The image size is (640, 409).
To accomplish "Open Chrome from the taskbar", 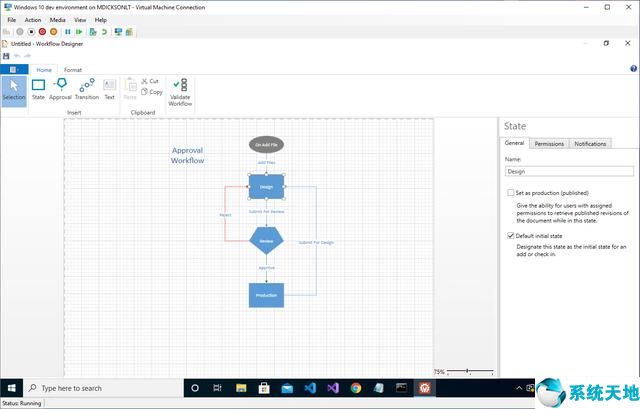I will tap(356, 388).
